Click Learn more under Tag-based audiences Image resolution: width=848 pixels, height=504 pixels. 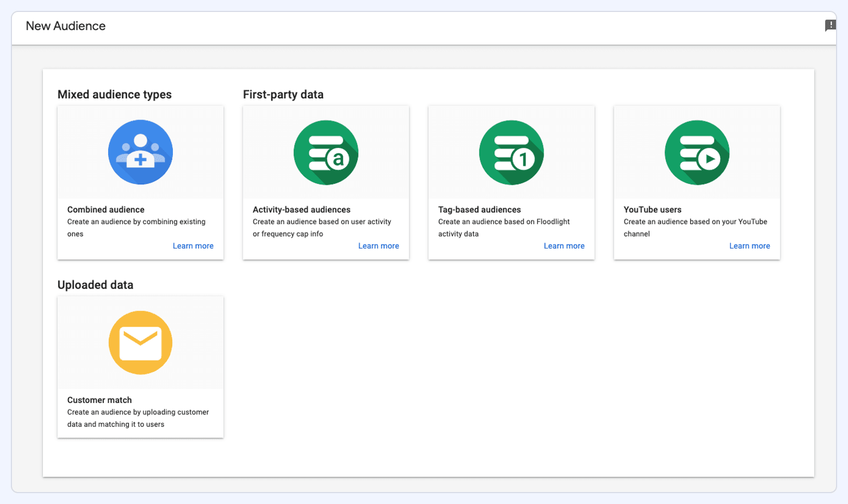click(564, 246)
